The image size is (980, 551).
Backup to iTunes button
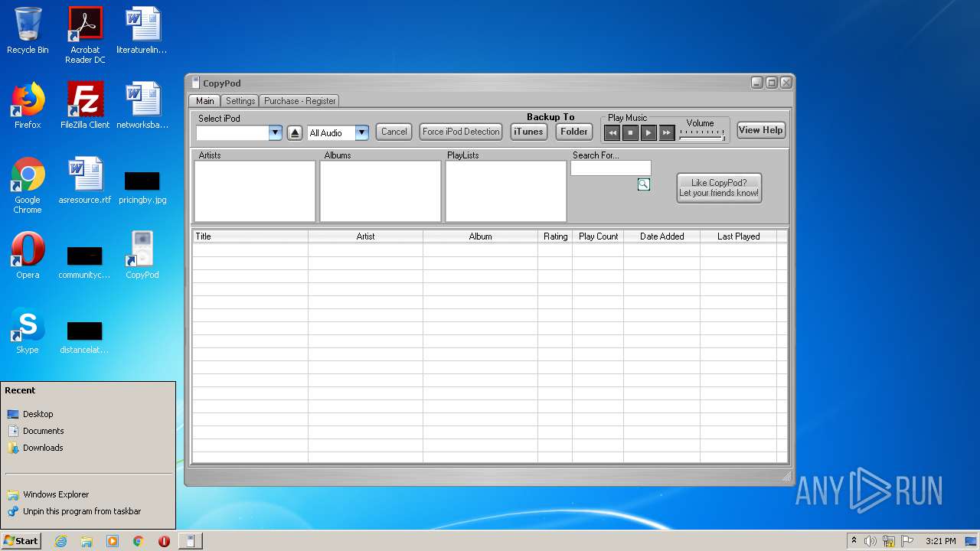coord(528,132)
